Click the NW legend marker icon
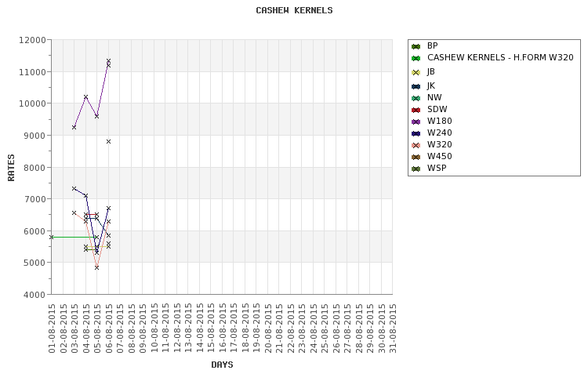This screenshot has width=588, height=392. click(416, 98)
